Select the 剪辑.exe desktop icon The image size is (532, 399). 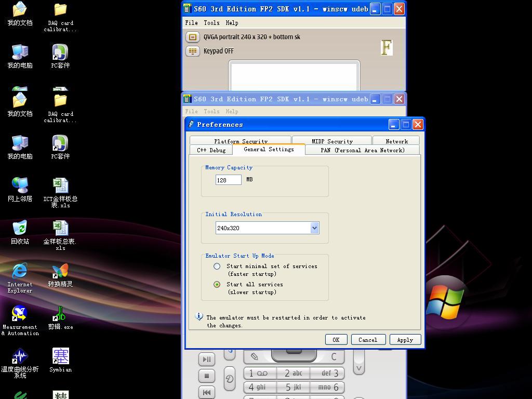[x=60, y=318]
